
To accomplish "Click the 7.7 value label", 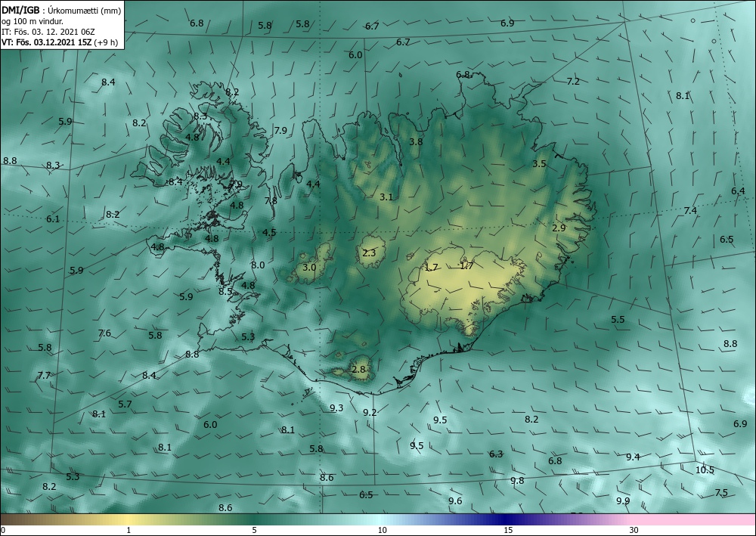I will (44, 375).
